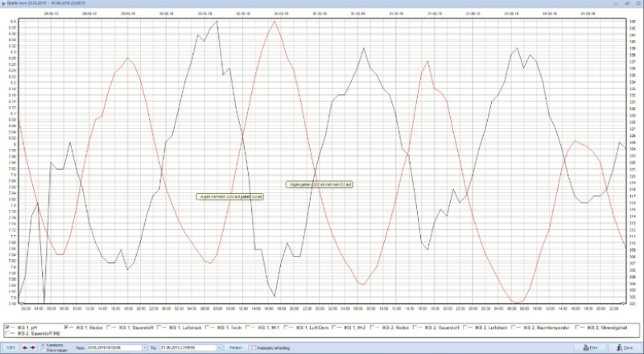Click the red left arrow navigation icon

[23, 348]
